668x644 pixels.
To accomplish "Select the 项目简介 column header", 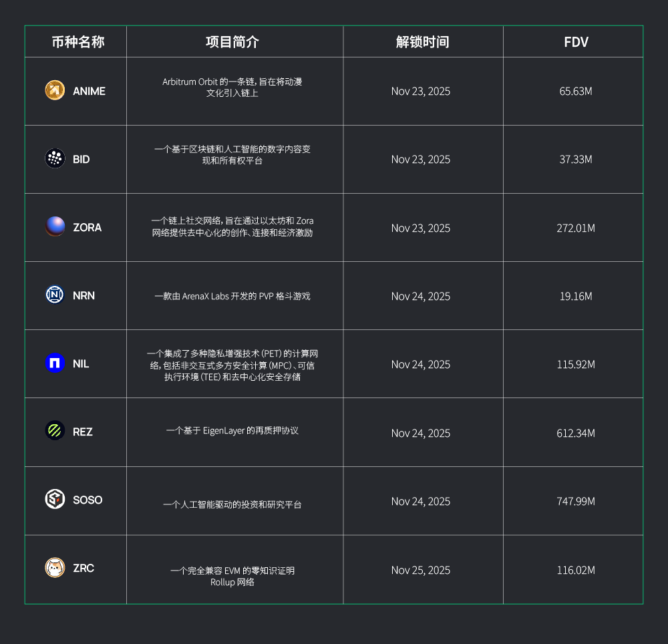I will 232,42.
